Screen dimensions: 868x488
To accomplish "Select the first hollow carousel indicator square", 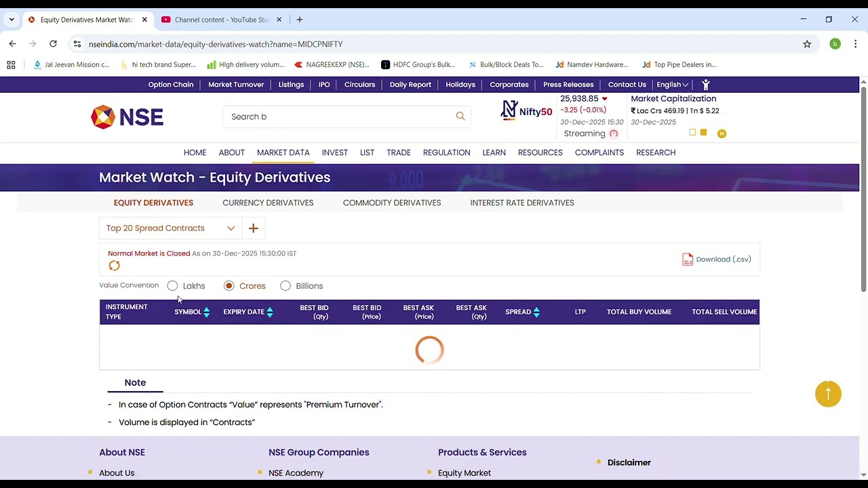I will (692, 132).
